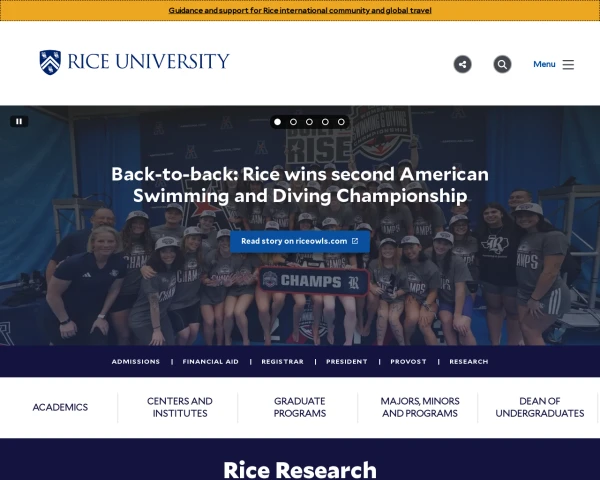Image resolution: width=600 pixels, height=480 pixels.
Task: Select the fifth carousel slide dot
Action: click(x=341, y=122)
